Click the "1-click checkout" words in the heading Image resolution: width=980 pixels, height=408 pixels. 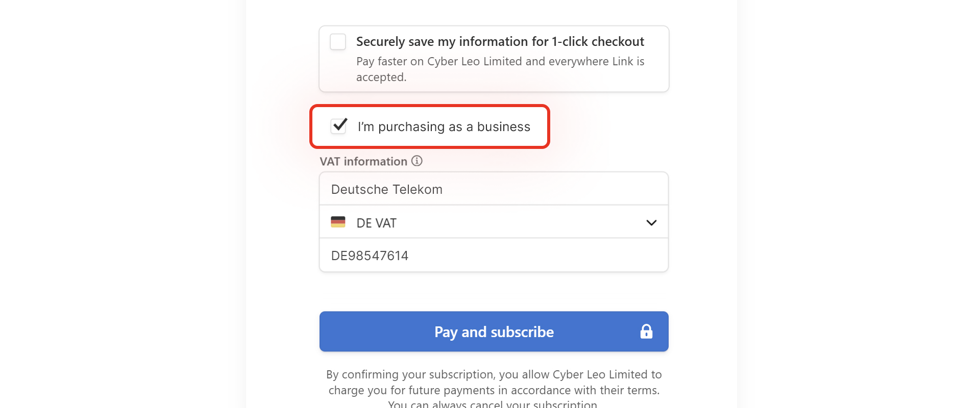pyautogui.click(x=598, y=41)
